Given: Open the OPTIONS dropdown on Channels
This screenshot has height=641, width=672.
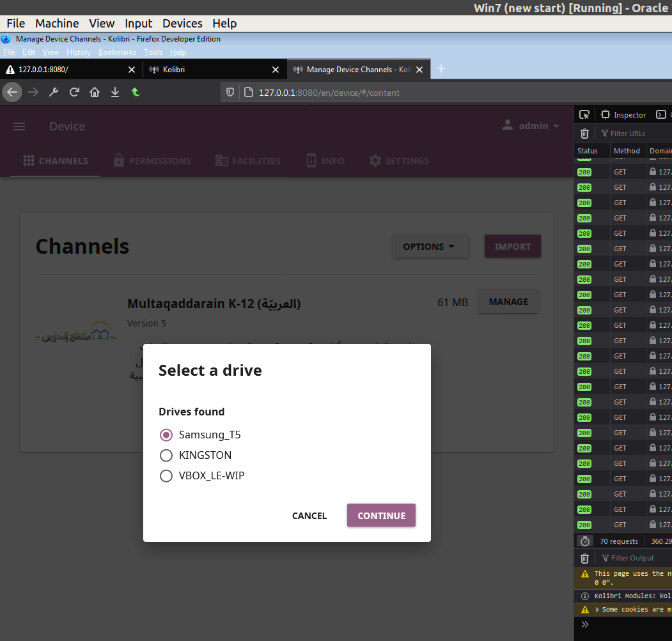Looking at the screenshot, I should (430, 247).
